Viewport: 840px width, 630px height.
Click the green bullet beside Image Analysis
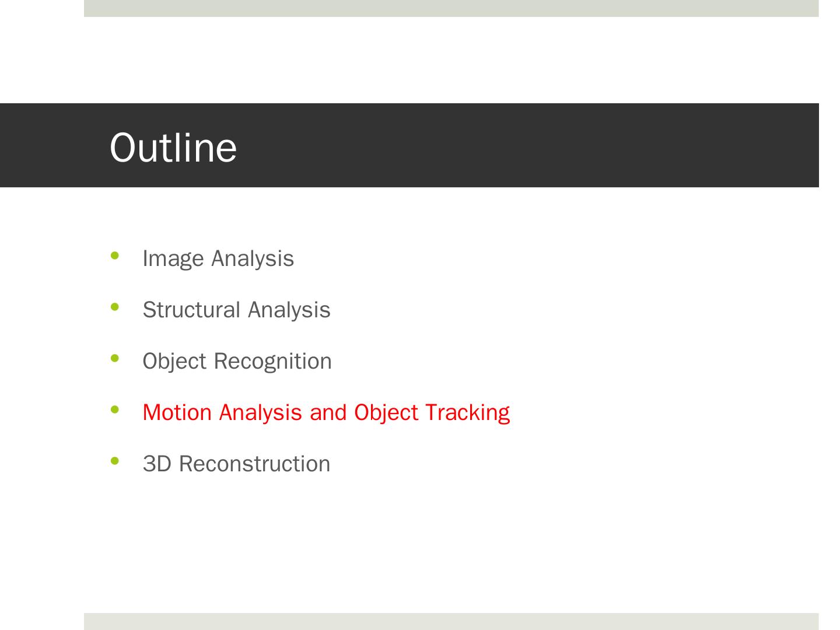pyautogui.click(x=114, y=255)
